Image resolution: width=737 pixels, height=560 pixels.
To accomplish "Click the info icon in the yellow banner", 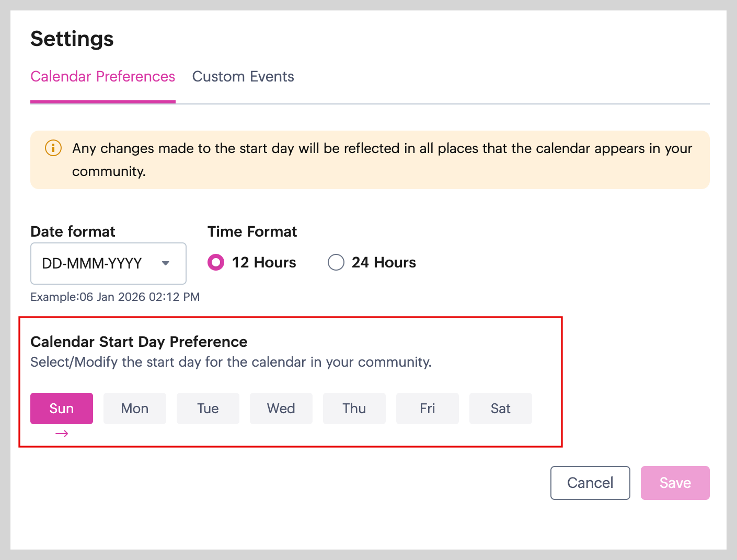I will click(x=53, y=148).
